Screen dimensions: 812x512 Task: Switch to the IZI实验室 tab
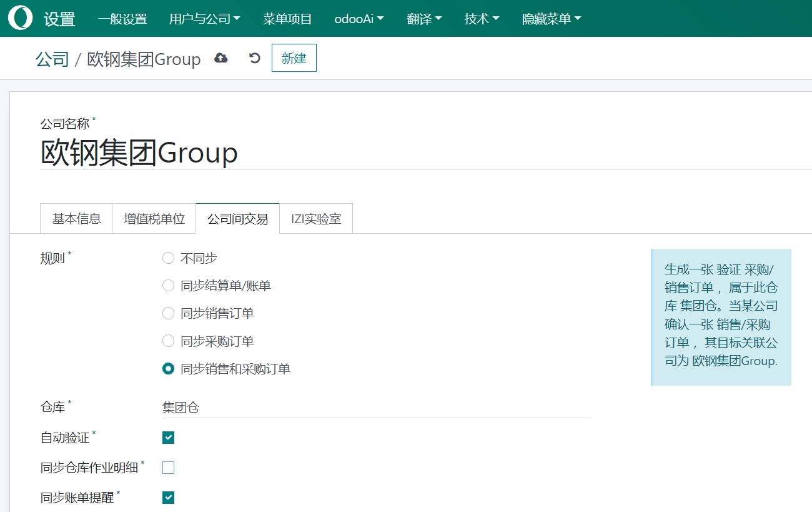(x=316, y=219)
